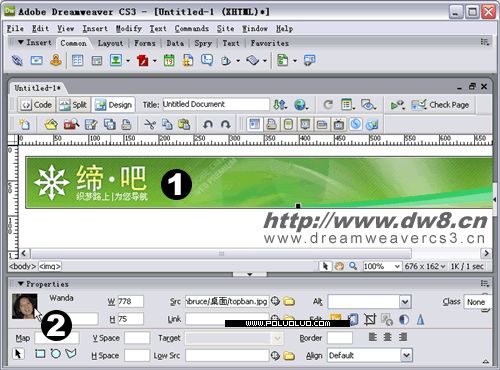
Task: Click Point to File icon beside Low Src
Action: pyautogui.click(x=275, y=355)
